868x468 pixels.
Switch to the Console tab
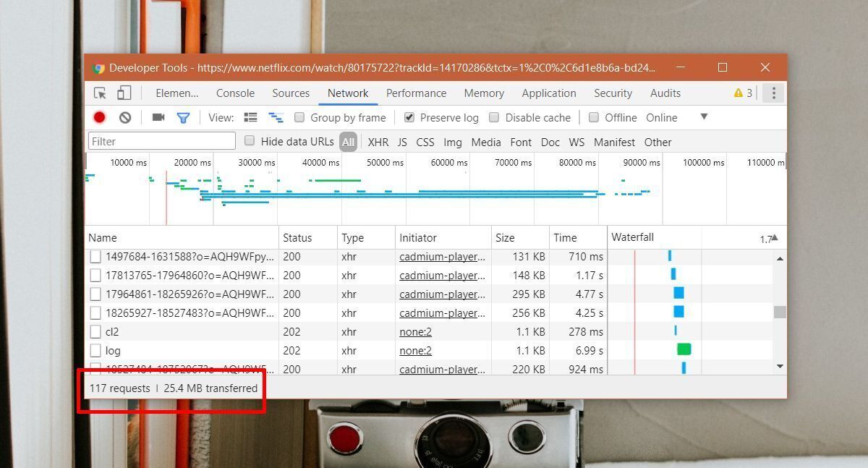[x=235, y=93]
